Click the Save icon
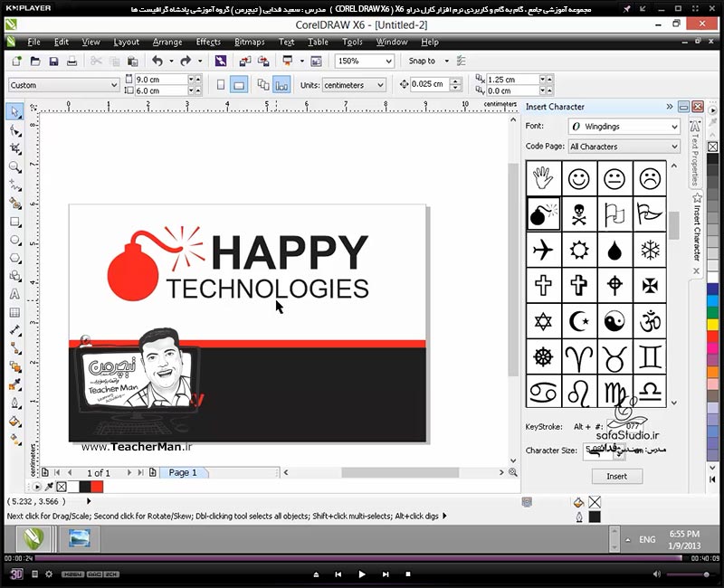This screenshot has height=588, width=724. [53, 61]
